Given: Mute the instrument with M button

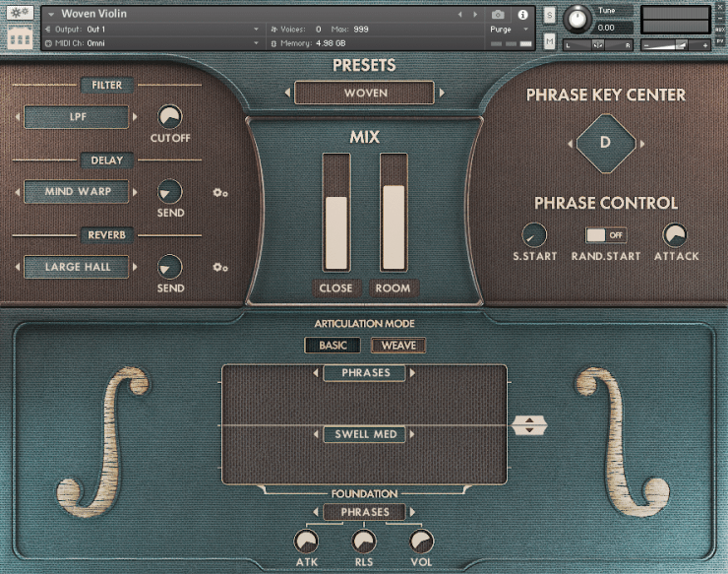Looking at the screenshot, I should [549, 42].
